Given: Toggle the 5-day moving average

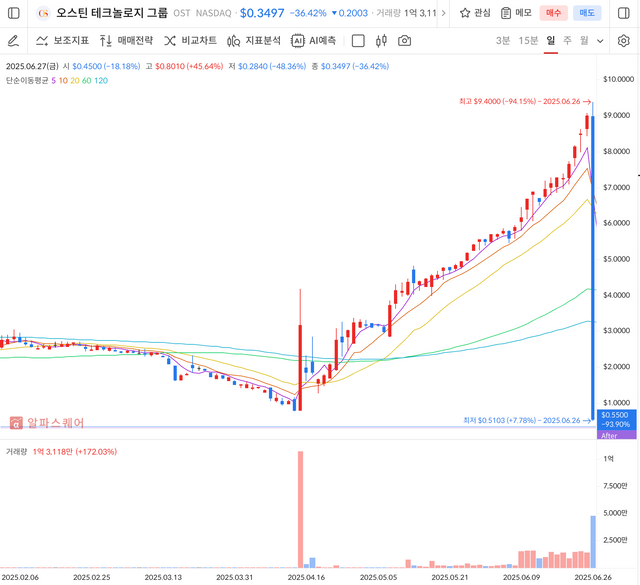Looking at the screenshot, I should pyautogui.click(x=53, y=80).
